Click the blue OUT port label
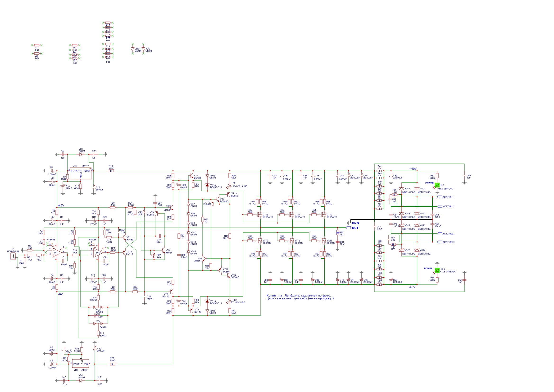 [x=355, y=228]
